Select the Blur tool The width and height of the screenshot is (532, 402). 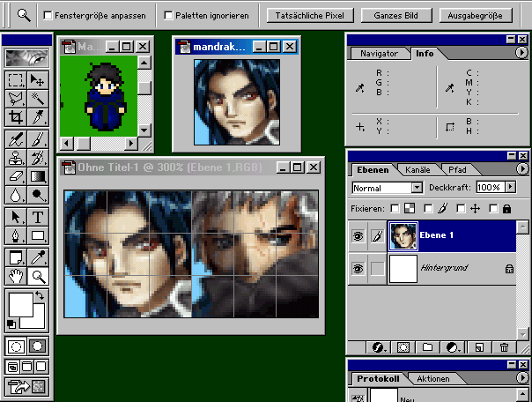[x=16, y=195]
